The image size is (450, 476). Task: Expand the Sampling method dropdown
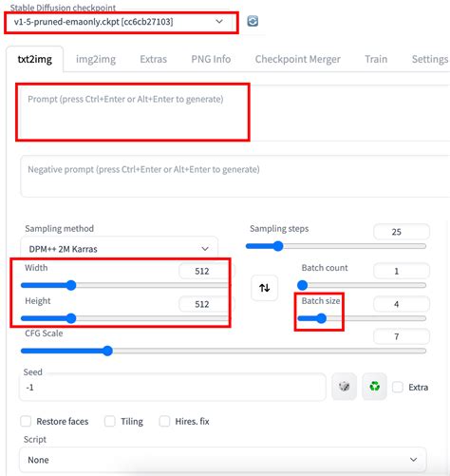120,249
